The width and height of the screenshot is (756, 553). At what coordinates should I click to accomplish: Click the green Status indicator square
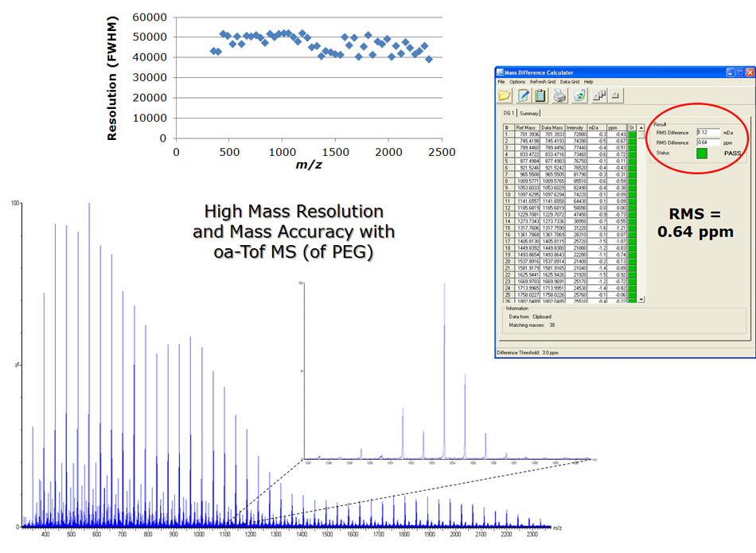coord(702,154)
